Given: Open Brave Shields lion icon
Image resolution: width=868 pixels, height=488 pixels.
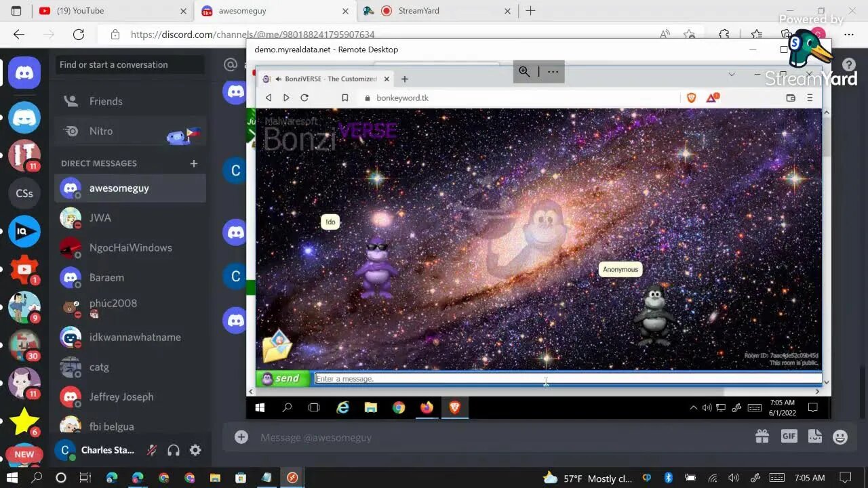Looking at the screenshot, I should 691,98.
